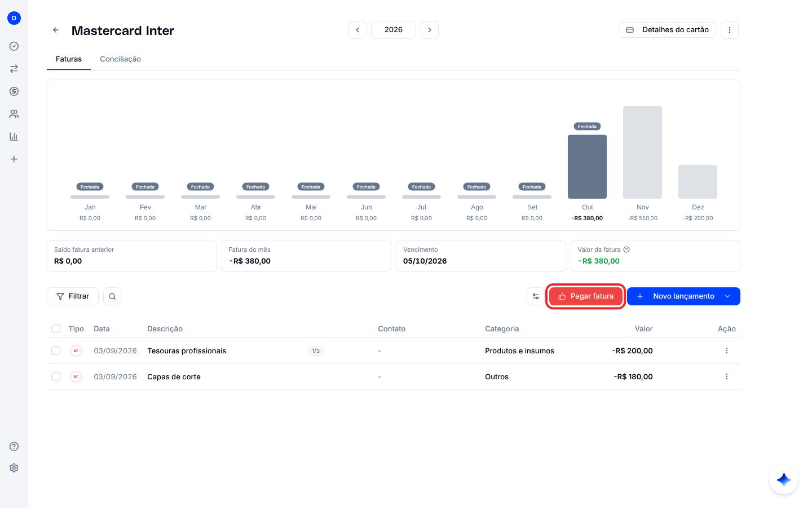The image size is (812, 508).
Task: Expand the Novo lançamento dropdown arrow
Action: (x=727, y=296)
